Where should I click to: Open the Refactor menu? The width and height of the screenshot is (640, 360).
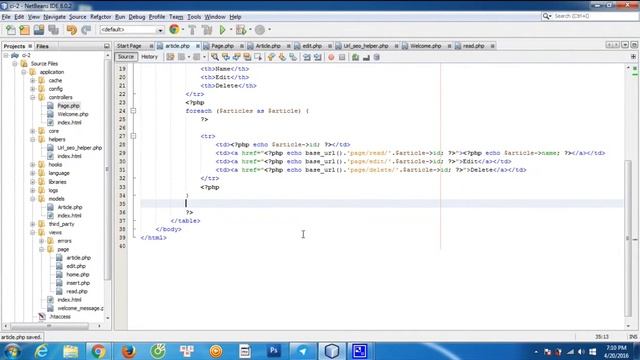coord(100,17)
